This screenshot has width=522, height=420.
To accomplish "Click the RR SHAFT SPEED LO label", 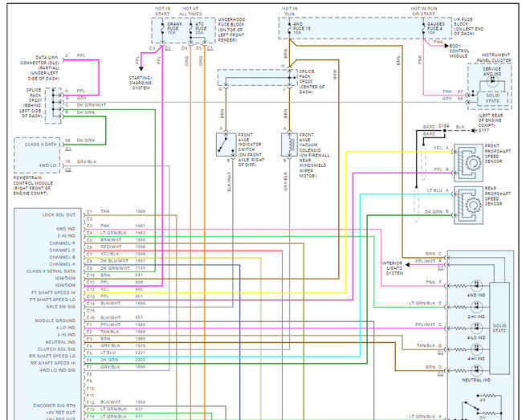I will [x=52, y=356].
